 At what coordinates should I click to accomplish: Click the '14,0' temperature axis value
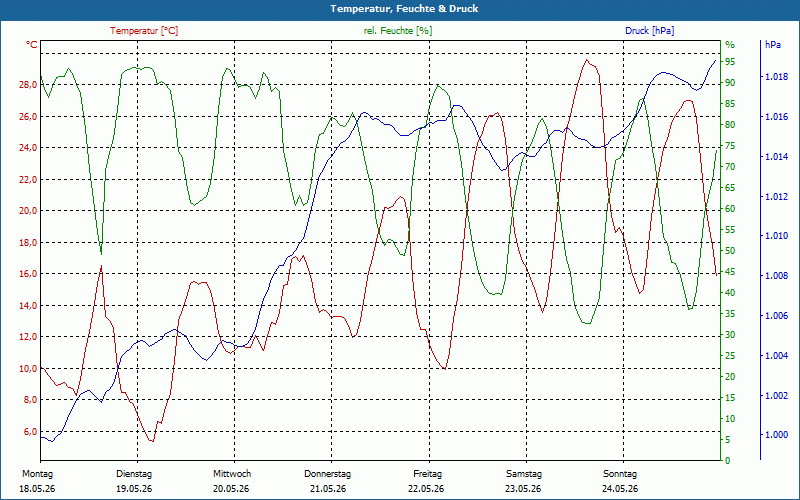pyautogui.click(x=28, y=306)
